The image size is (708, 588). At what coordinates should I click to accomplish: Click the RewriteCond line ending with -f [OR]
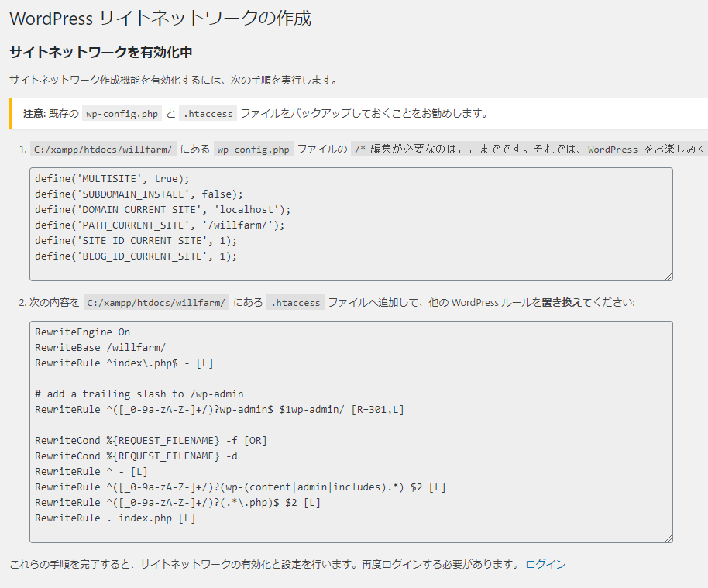point(151,440)
